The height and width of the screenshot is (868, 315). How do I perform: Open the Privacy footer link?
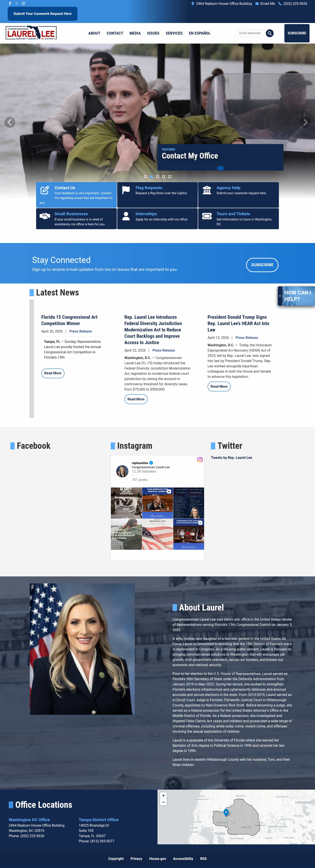point(136,859)
